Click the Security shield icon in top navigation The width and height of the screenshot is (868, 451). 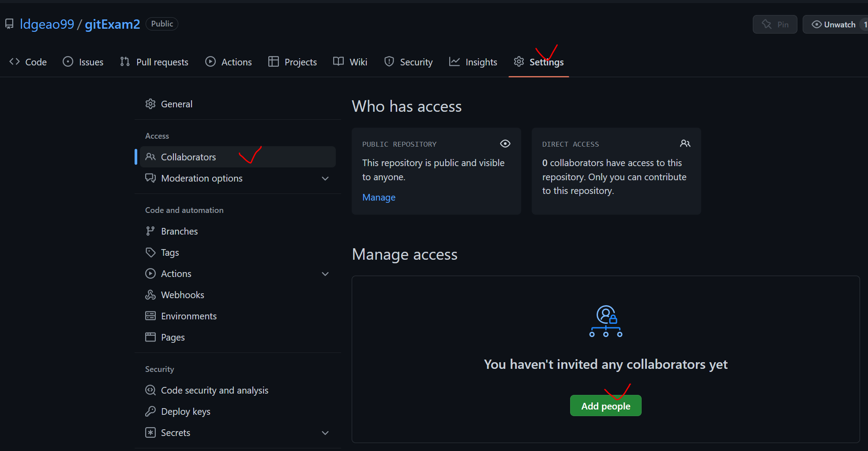(x=389, y=62)
